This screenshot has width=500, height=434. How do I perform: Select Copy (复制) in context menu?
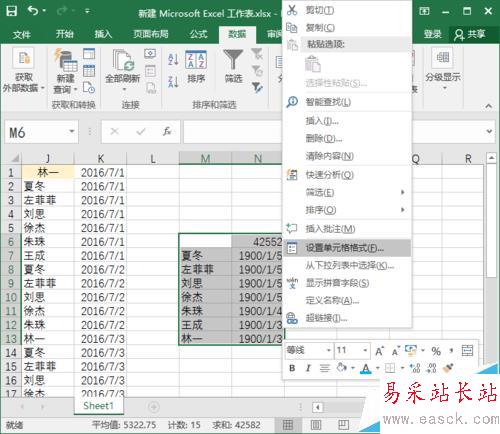click(x=347, y=28)
